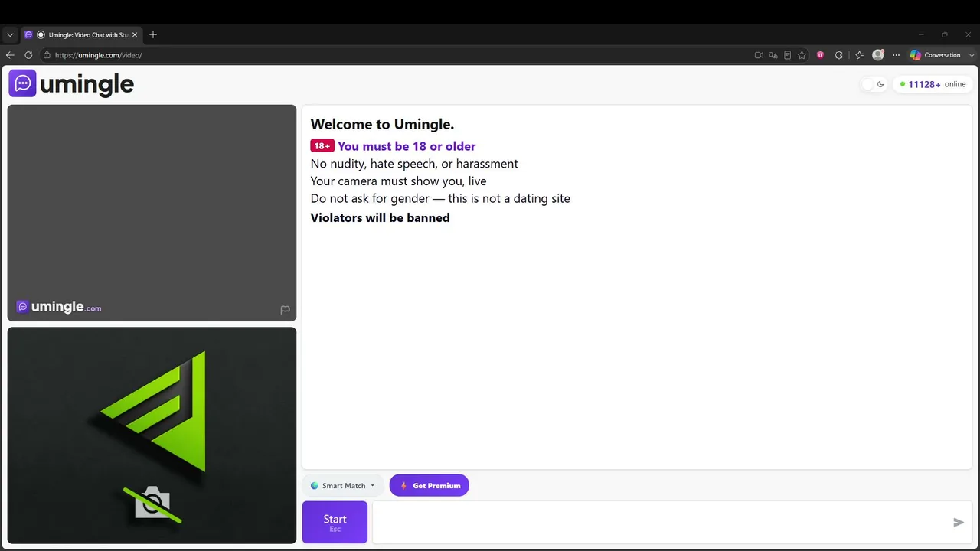Click the camera permission icon in address bar
This screenshot has width=980, height=551.
[x=759, y=55]
